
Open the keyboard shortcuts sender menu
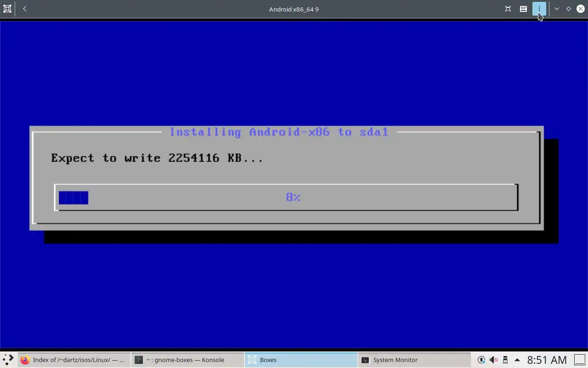tap(523, 9)
